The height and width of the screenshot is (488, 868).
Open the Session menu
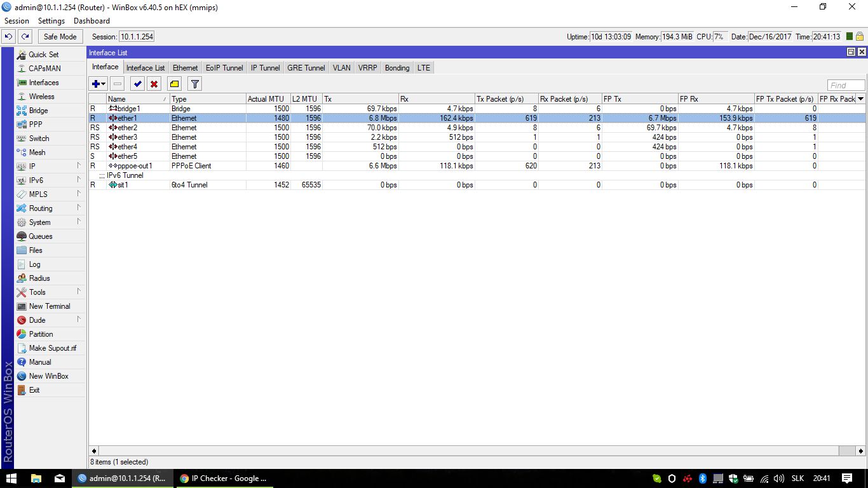click(x=17, y=21)
